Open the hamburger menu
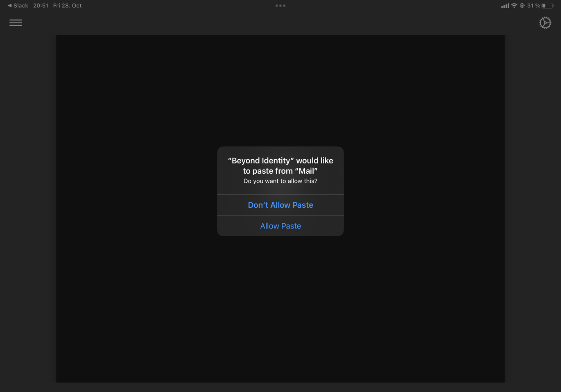This screenshot has height=392, width=561. tap(16, 23)
